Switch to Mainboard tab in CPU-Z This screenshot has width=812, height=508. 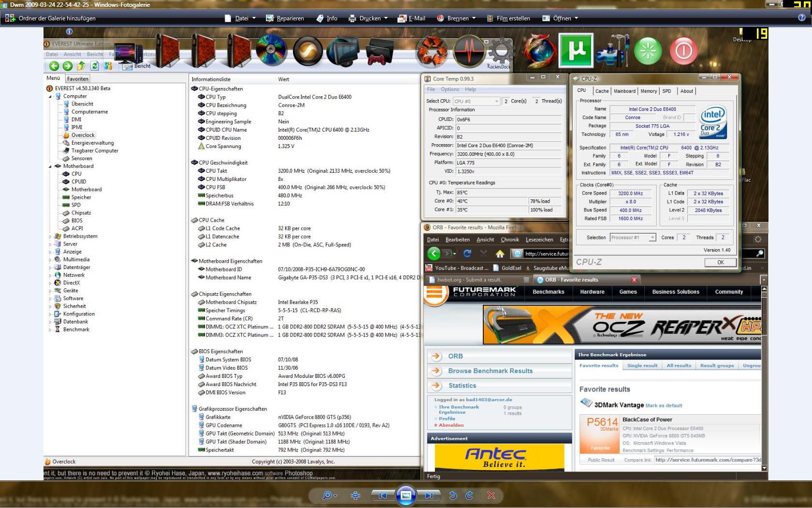[x=624, y=91]
